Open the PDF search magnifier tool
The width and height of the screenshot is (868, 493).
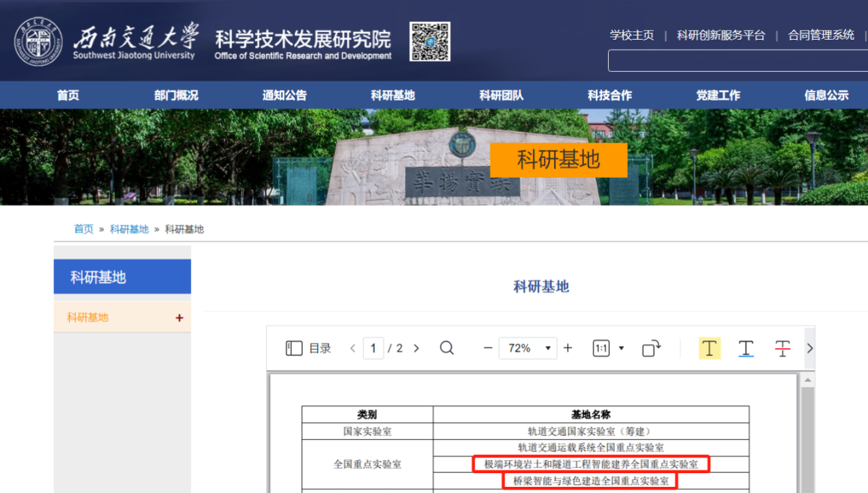pos(447,348)
